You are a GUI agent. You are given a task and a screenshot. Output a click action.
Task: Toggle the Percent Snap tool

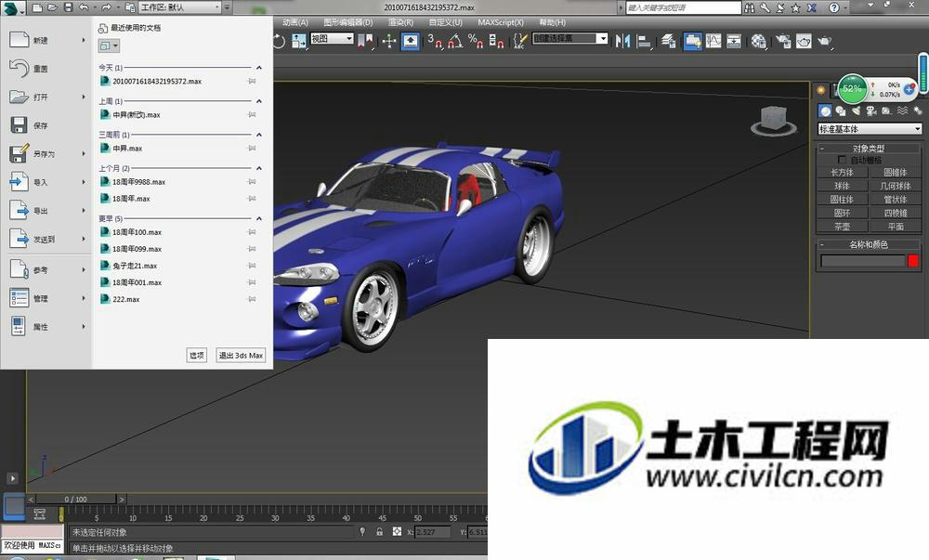click(475, 41)
